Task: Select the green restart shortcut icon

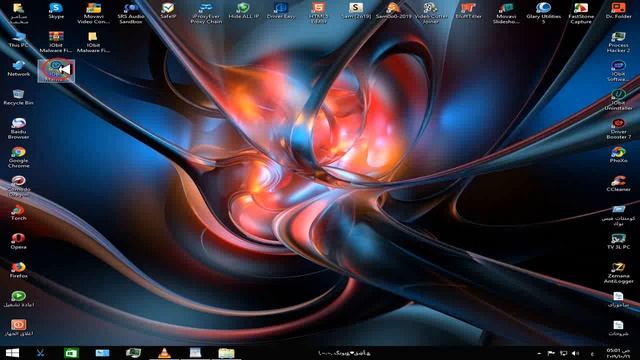Action: pyautogui.click(x=18, y=299)
